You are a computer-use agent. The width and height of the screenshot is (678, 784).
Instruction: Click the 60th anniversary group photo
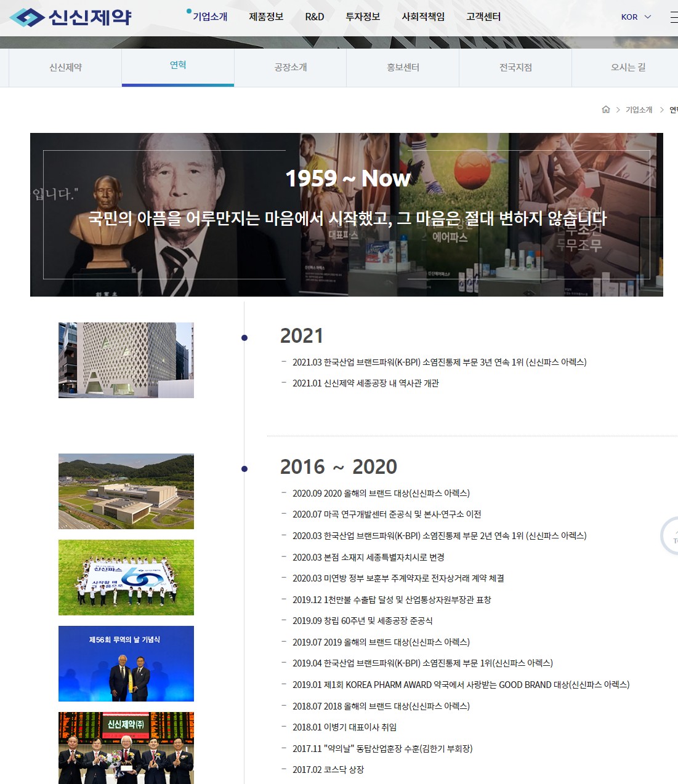coord(126,577)
